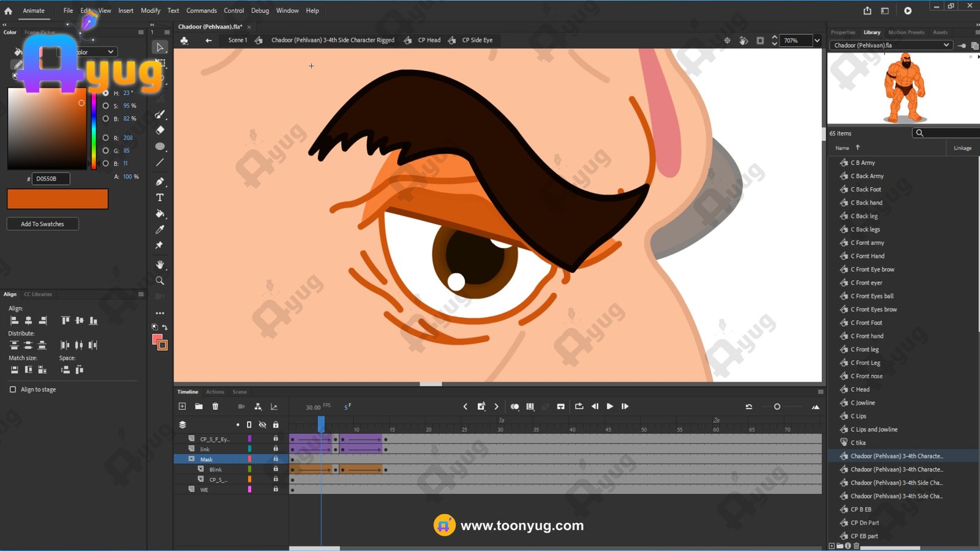Toggle lock on the Blink layer

[x=276, y=469]
